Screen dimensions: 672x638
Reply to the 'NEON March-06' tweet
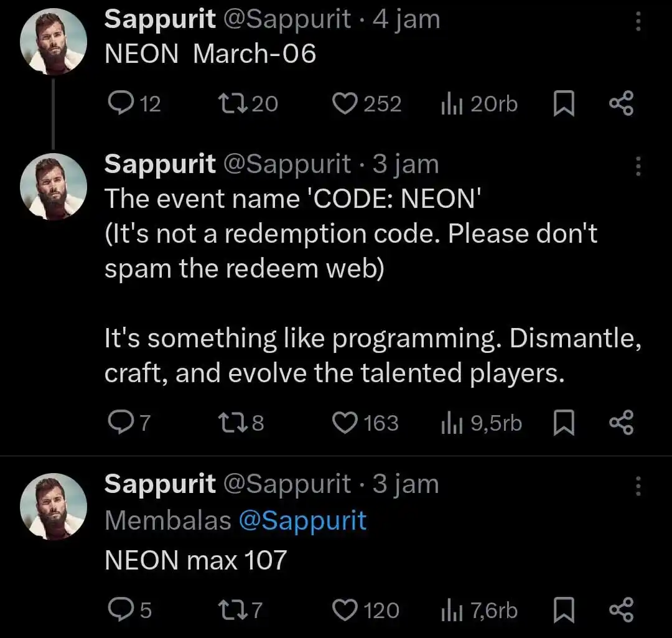(x=118, y=103)
